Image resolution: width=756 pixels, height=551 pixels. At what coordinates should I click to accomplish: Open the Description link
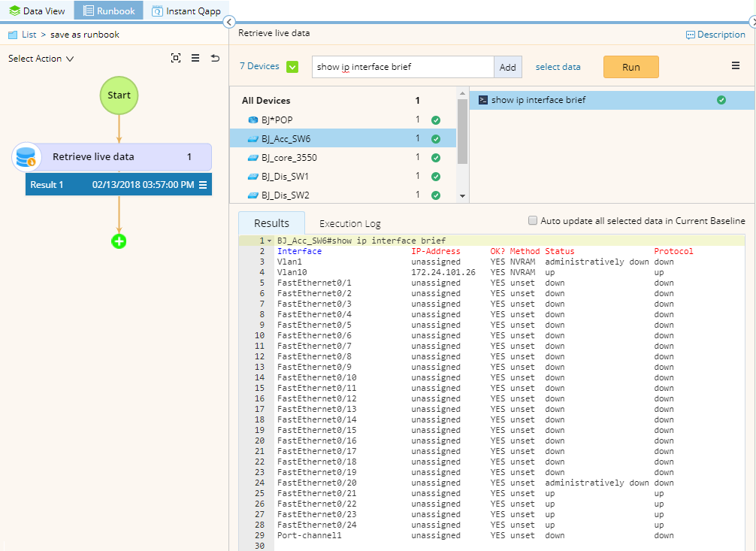[715, 35]
